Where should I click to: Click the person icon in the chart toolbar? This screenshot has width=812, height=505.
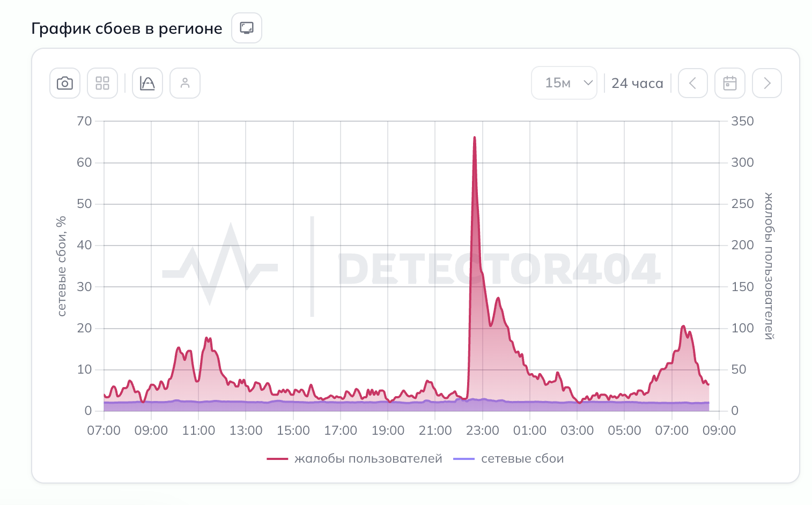coord(185,83)
